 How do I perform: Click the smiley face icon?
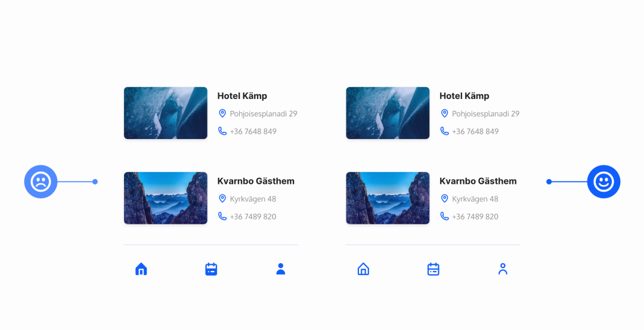[x=603, y=181]
